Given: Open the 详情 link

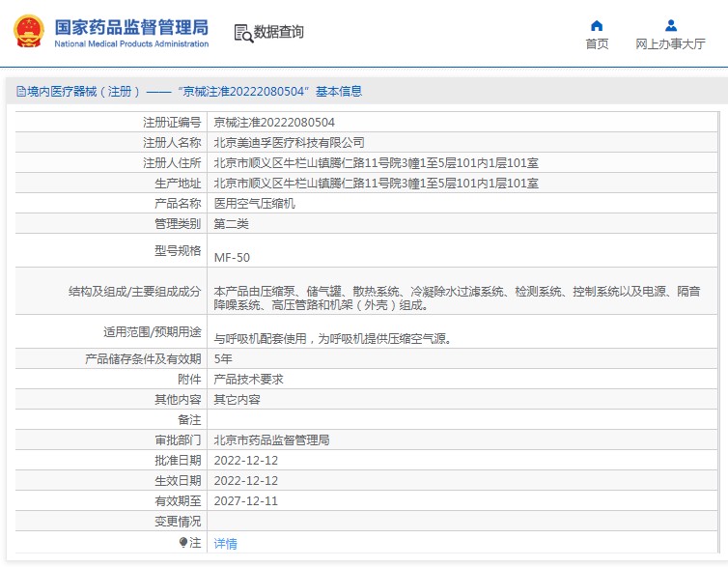Looking at the screenshot, I should pyautogui.click(x=225, y=543).
